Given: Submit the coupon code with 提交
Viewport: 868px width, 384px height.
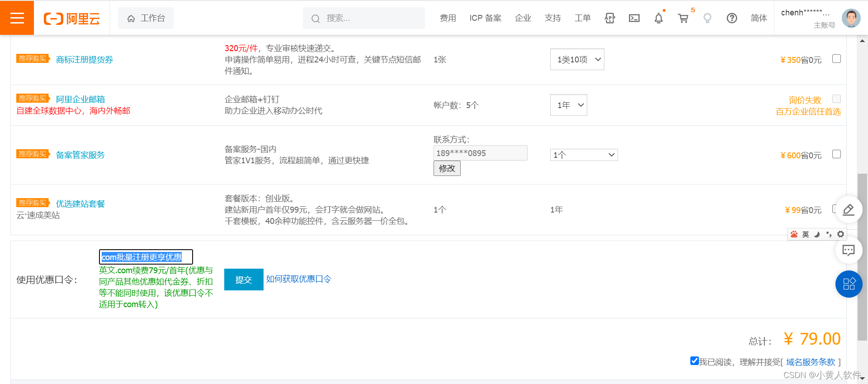Looking at the screenshot, I should tap(244, 280).
